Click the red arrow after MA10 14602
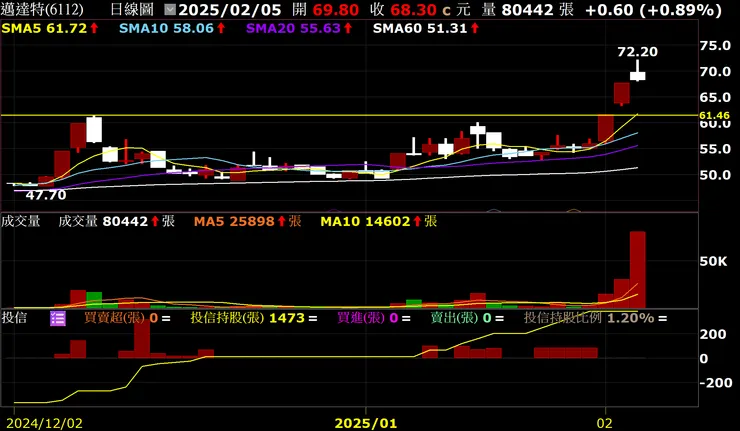This screenshot has height=431, width=740. click(417, 221)
